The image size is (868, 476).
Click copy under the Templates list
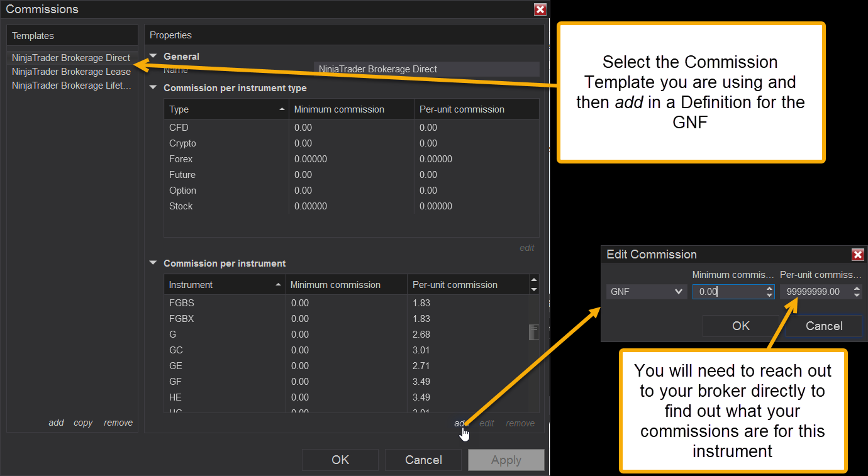tap(83, 423)
